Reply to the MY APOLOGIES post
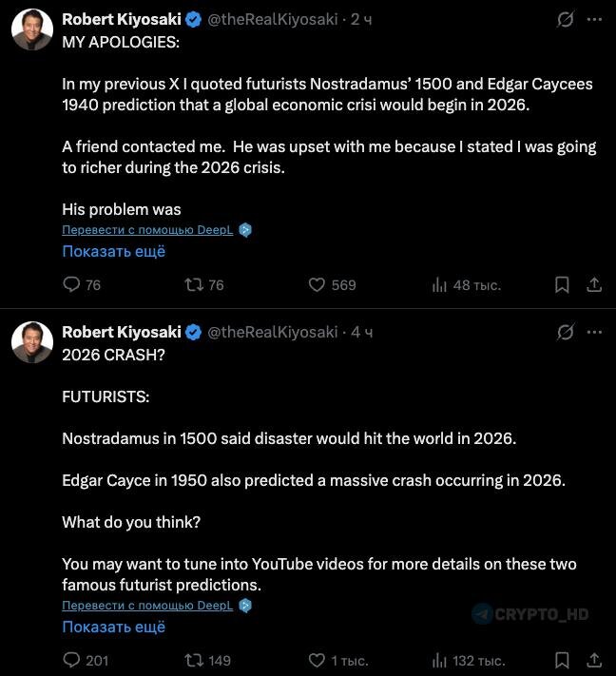 tap(72, 284)
